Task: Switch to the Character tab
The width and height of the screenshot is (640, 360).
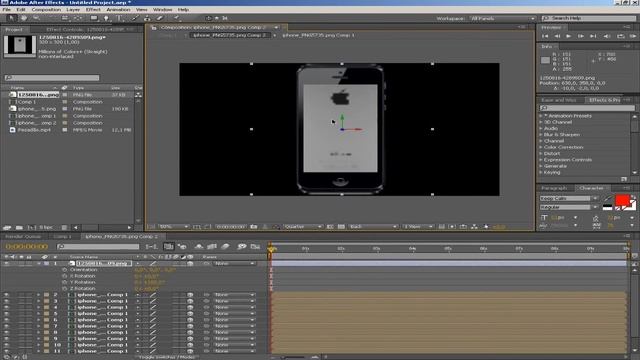Action: click(x=591, y=188)
